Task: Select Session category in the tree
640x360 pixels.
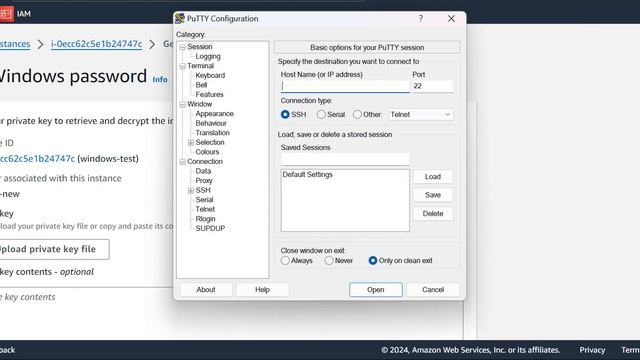Action: click(x=200, y=47)
